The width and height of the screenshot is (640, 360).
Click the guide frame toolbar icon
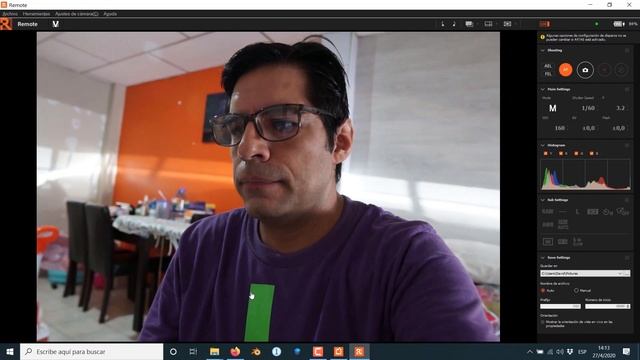pyautogui.click(x=488, y=24)
